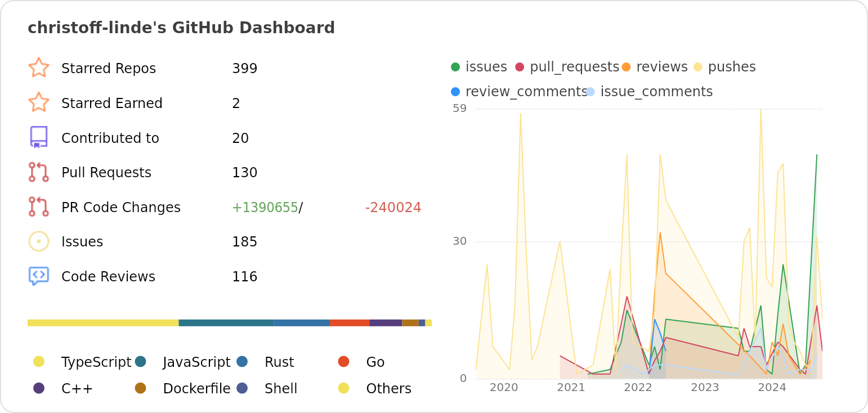
Task: Click the +1390655 additions value
Action: 265,208
